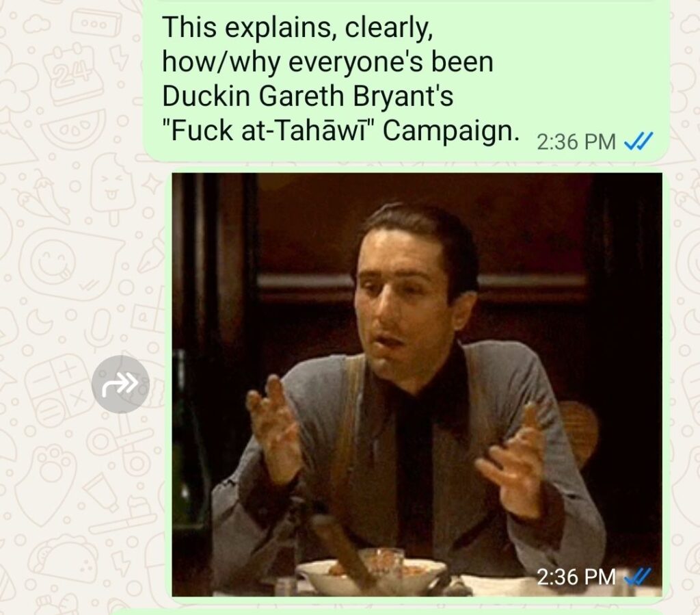This screenshot has width=700, height=615.
Task: Tap blue read-receipt ticks on the text message
Action: [638, 141]
